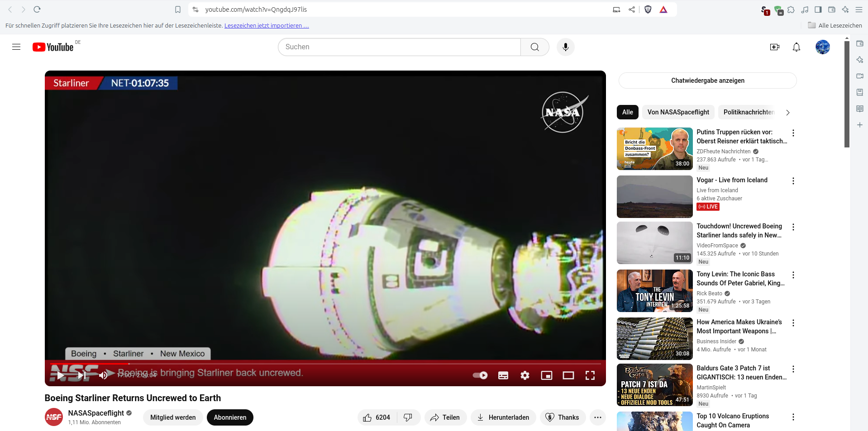Viewport: 868px width, 431px height.
Task: Open How America Makes Ukraine's Weapons title
Action: click(x=739, y=327)
